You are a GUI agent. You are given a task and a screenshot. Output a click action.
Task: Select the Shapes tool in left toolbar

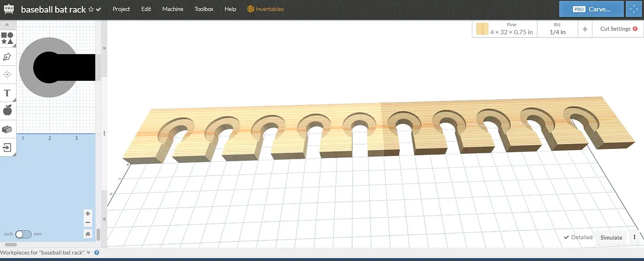click(x=8, y=38)
